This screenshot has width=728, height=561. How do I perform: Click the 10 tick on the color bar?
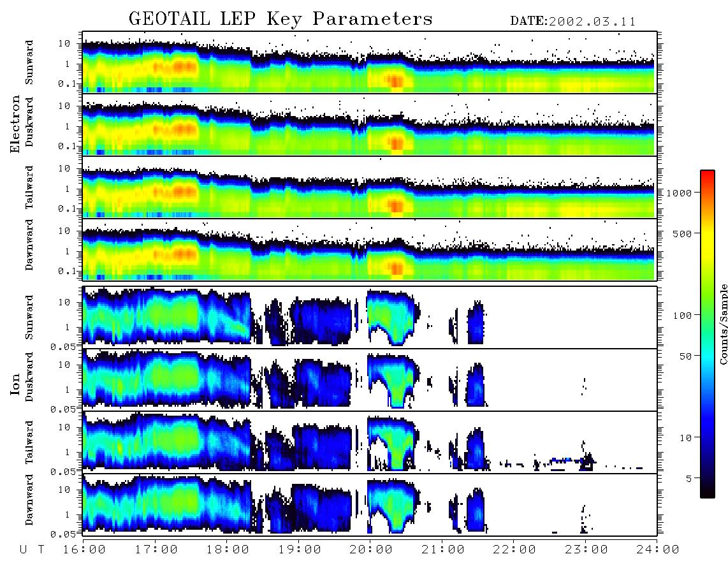coord(686,438)
